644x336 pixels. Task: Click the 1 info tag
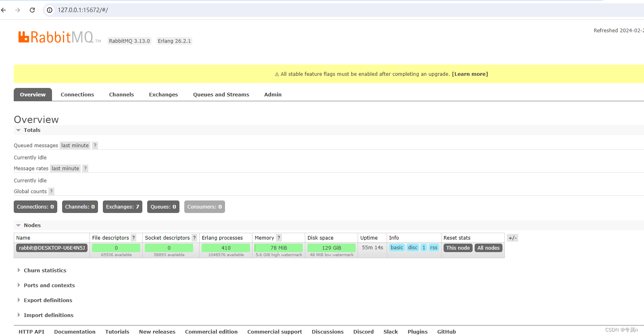click(x=424, y=248)
